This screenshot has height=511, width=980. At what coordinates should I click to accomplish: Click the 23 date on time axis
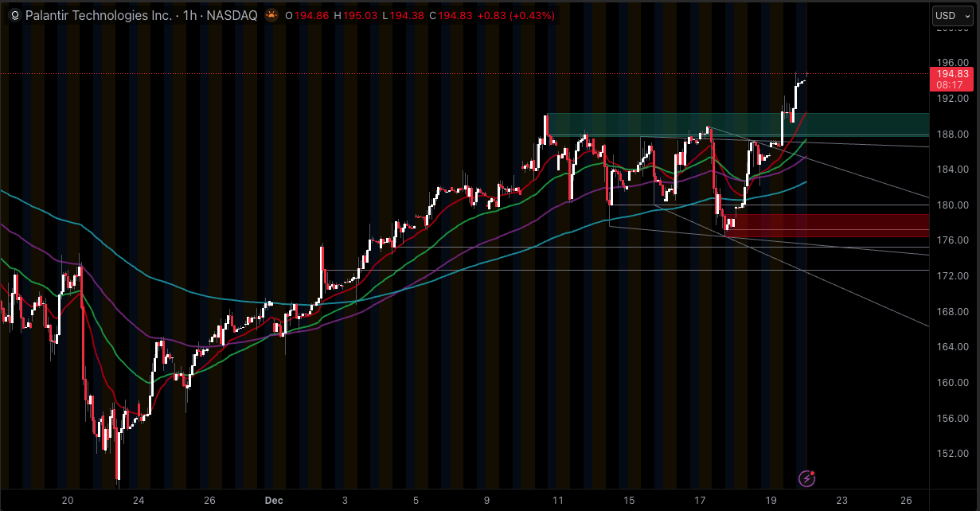(841, 501)
